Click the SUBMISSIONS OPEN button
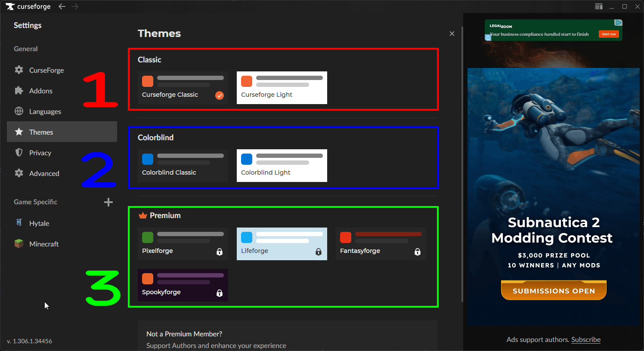 click(554, 290)
